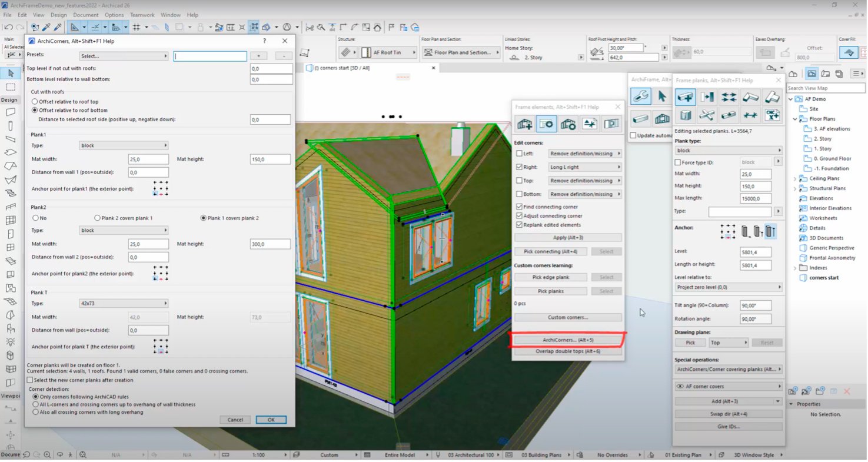Image resolution: width=868 pixels, height=462 pixels.
Task: Open Plank T Type '42x73' dropdown
Action: (x=124, y=304)
